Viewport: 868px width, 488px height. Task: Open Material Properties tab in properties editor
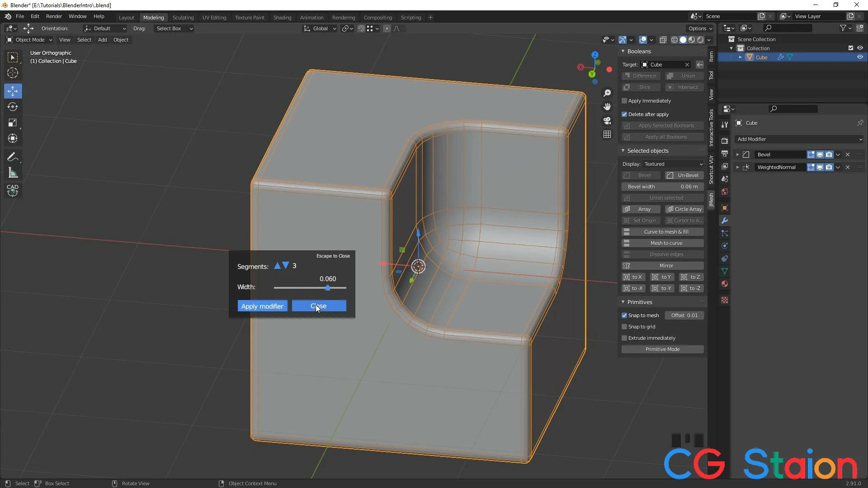tap(725, 284)
